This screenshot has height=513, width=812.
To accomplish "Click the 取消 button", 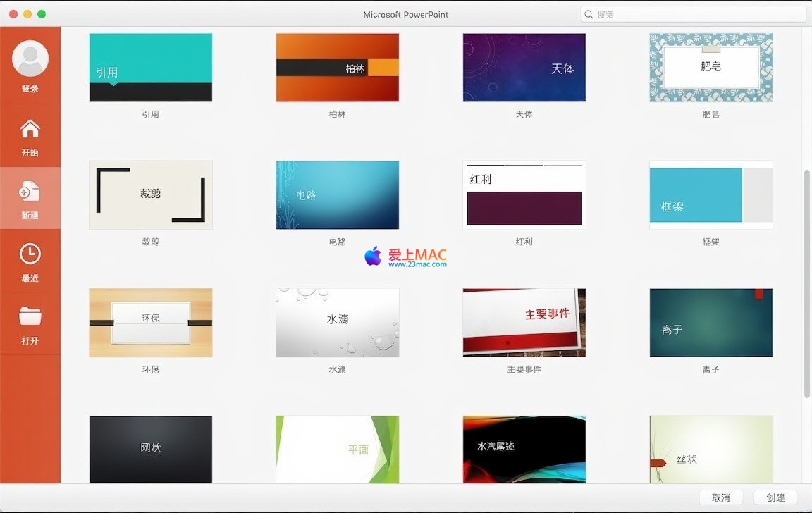I will (x=720, y=497).
